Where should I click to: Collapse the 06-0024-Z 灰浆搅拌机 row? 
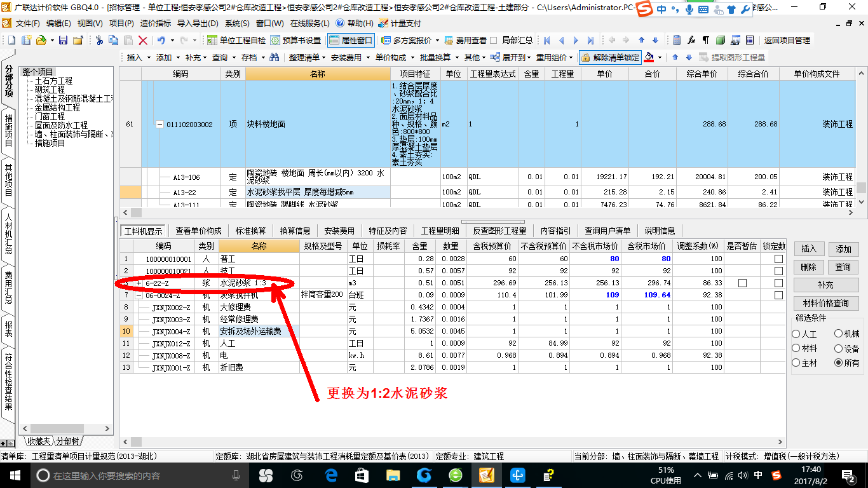click(x=139, y=295)
